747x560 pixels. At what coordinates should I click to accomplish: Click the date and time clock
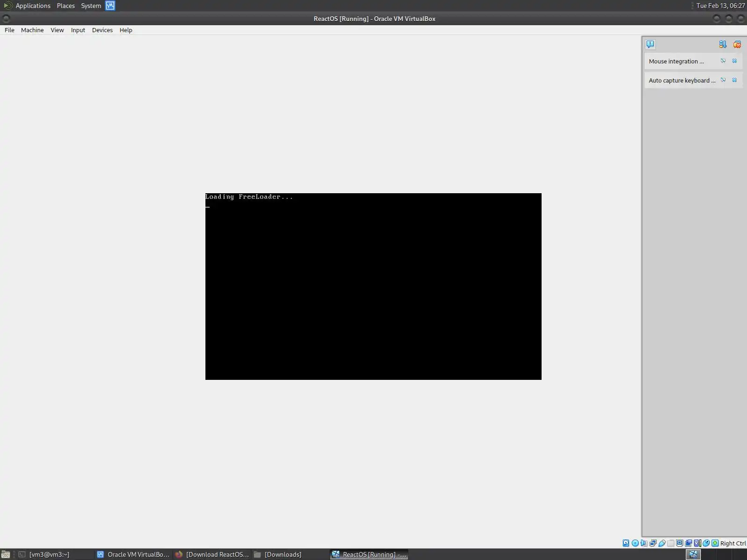point(720,6)
